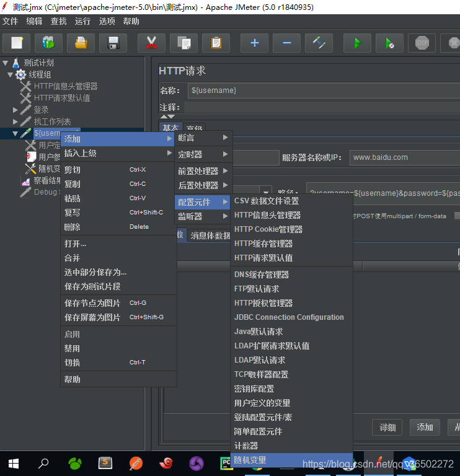The image size is (460, 476).
Task: Click the Toggle enable/disable toolbar icon
Action: 319,43
